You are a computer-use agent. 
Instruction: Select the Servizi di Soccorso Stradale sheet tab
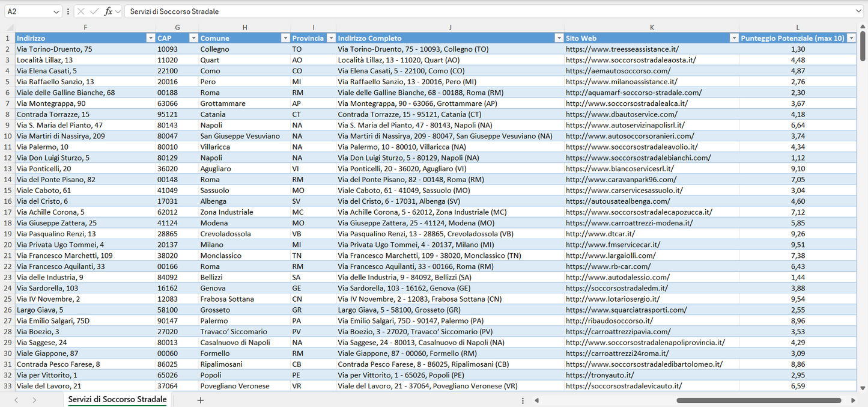click(117, 399)
